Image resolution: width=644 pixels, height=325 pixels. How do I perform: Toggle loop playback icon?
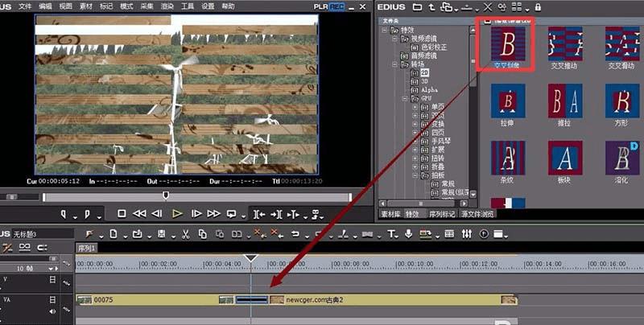tap(232, 214)
